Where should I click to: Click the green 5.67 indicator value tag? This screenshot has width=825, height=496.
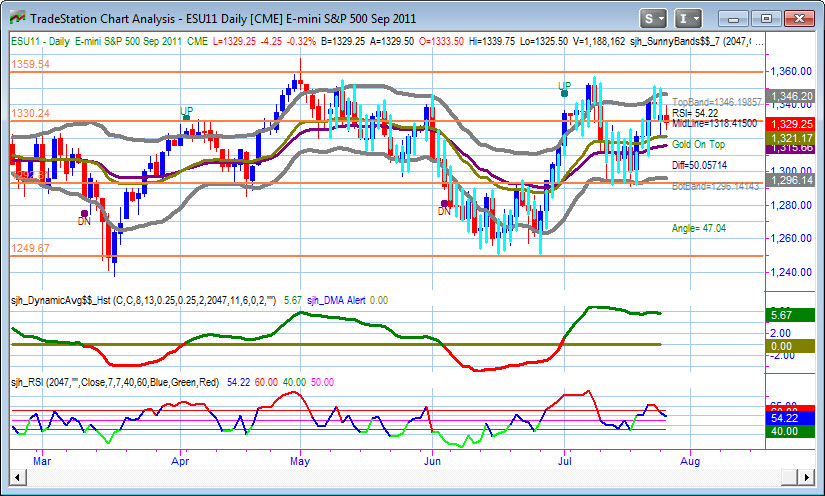tap(791, 315)
